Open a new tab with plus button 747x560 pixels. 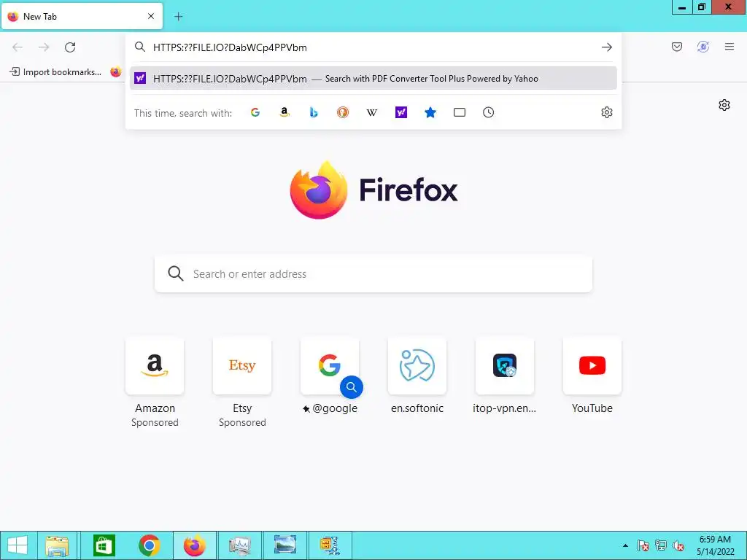(x=178, y=17)
